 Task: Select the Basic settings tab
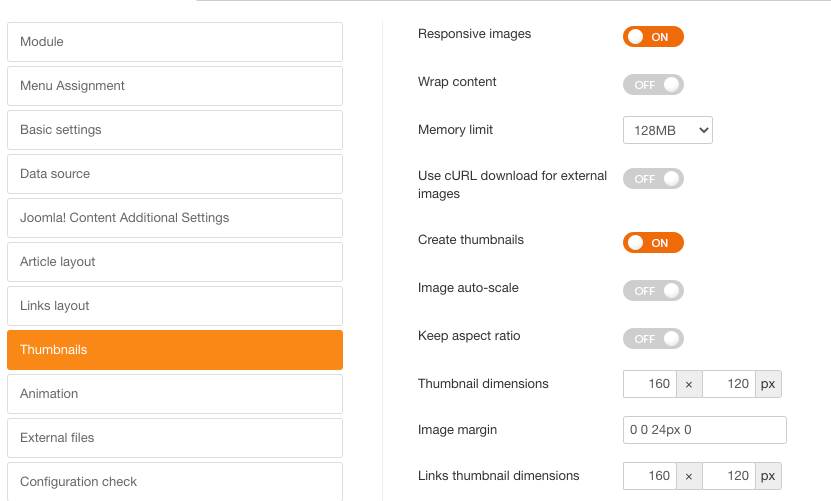pos(175,130)
